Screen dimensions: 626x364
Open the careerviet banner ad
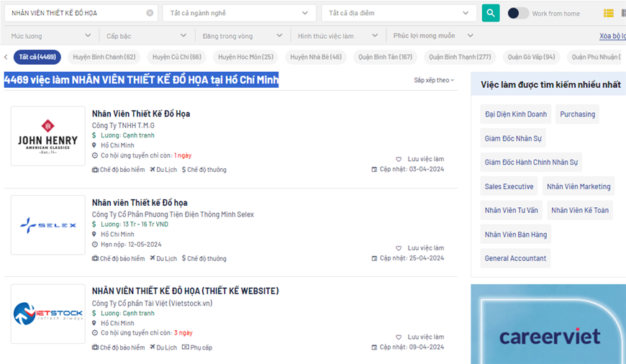coord(548,324)
